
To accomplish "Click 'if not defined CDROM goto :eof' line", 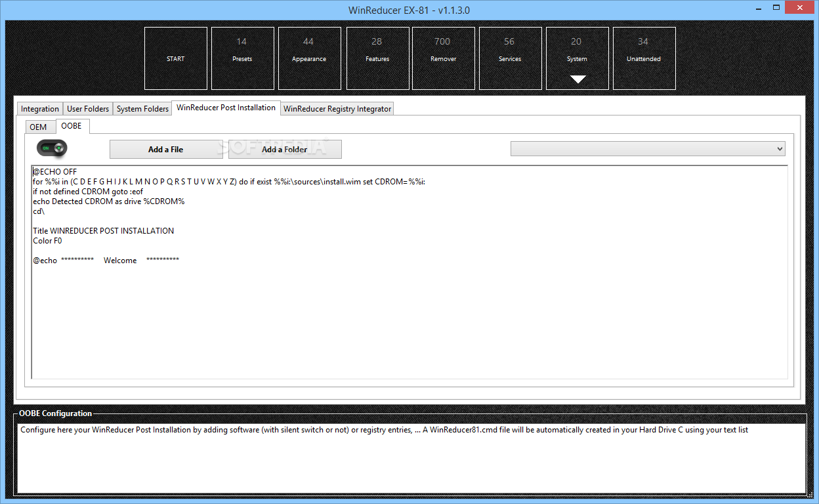I will (x=88, y=192).
